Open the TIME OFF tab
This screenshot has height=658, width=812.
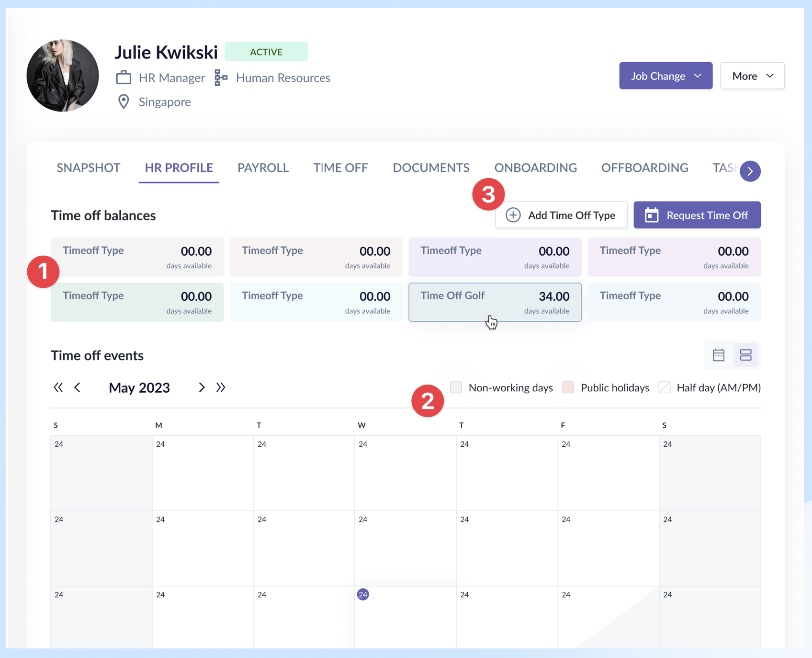pyautogui.click(x=340, y=168)
